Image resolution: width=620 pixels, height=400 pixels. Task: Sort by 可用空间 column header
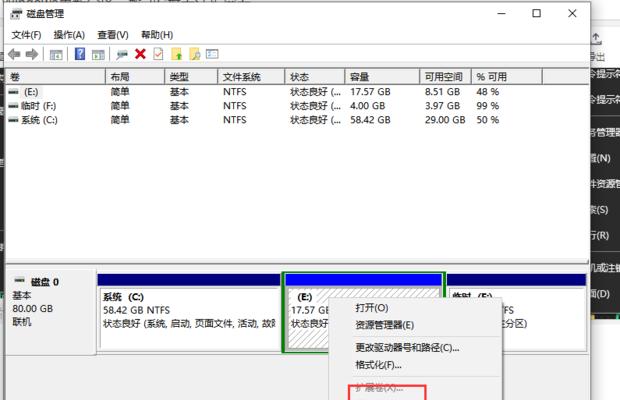[446, 77]
